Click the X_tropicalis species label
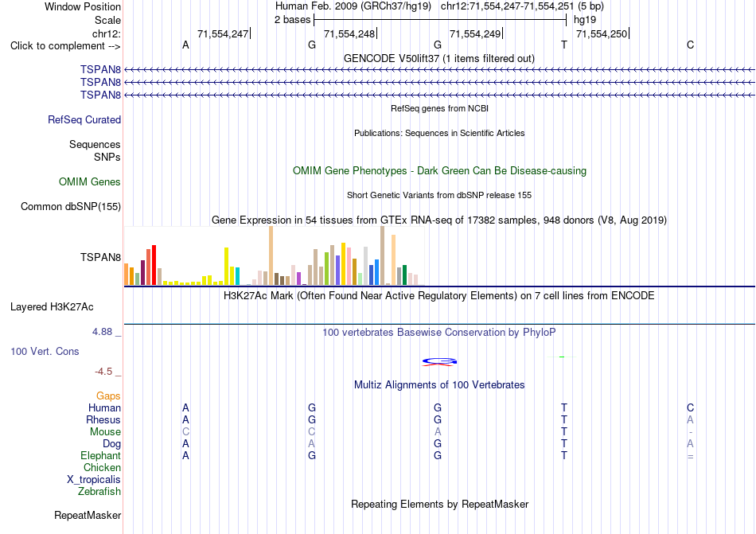756x534 pixels. point(94,480)
